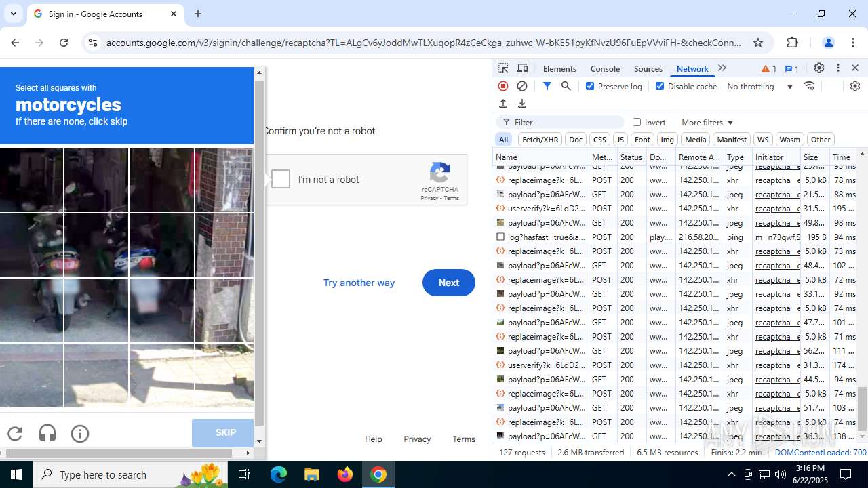This screenshot has width=868, height=488.
Task: Open the No throttling dropdown
Action: [759, 87]
